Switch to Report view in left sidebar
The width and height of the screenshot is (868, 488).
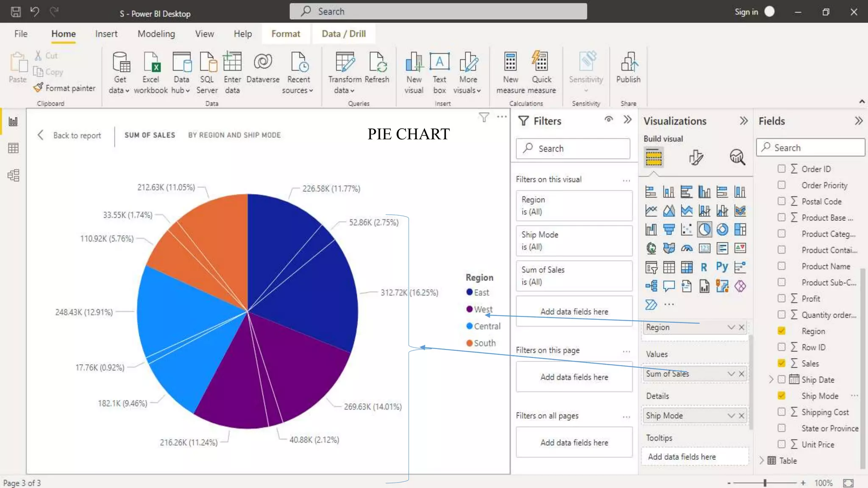click(13, 122)
